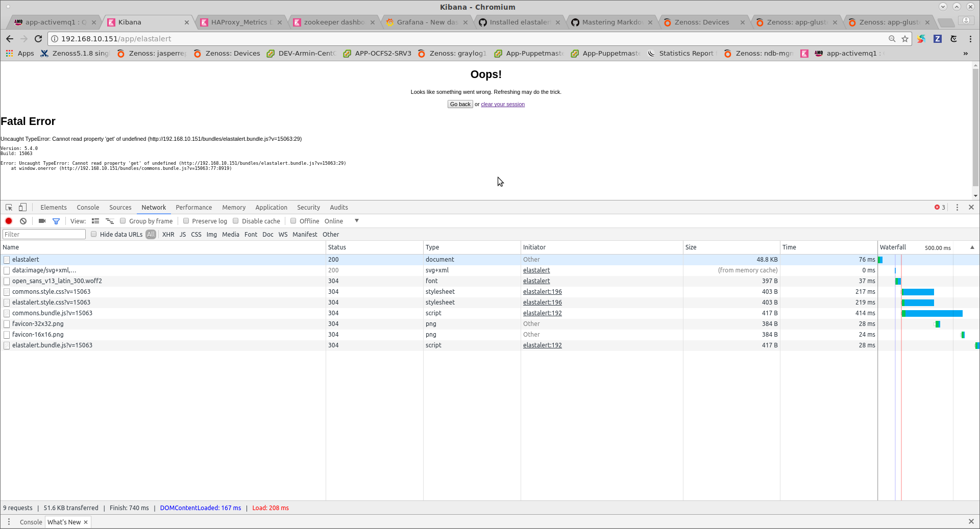Image resolution: width=980 pixels, height=529 pixels.
Task: Reload the elastalert page
Action: tap(38, 38)
